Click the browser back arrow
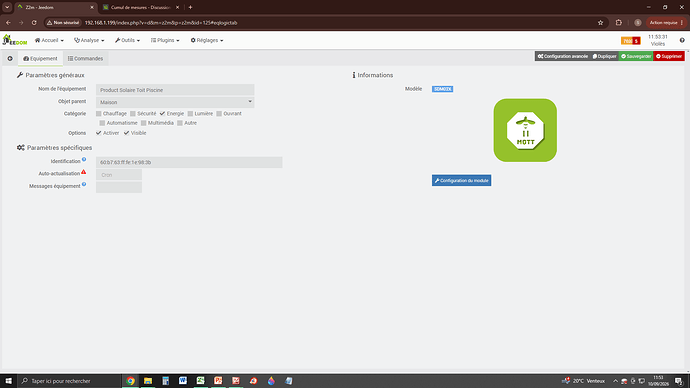The width and height of the screenshot is (690, 388). click(x=8, y=22)
